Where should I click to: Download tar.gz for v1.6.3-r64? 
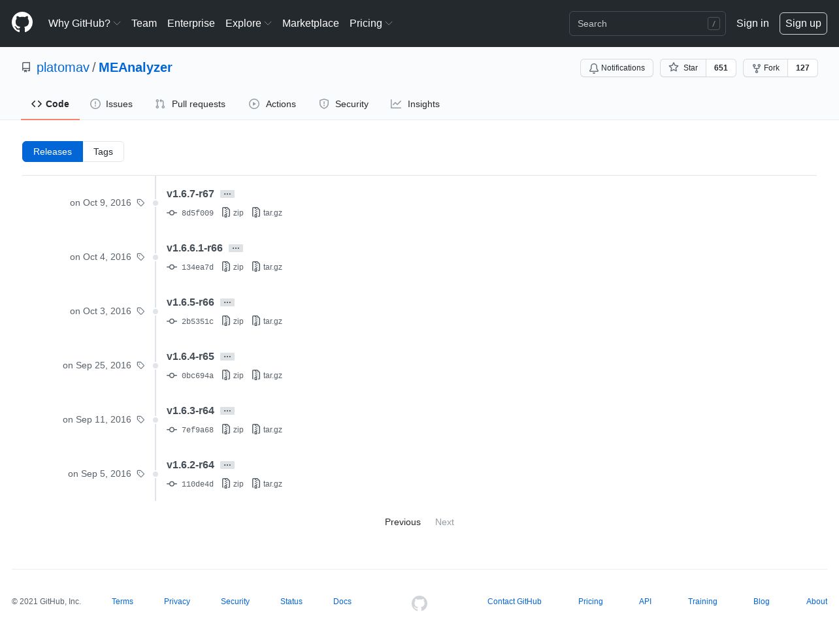coord(267,430)
